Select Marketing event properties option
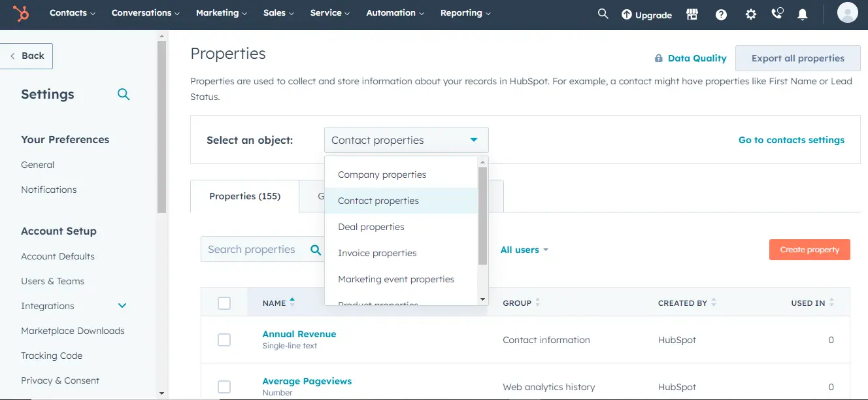868x400 pixels. [x=401, y=279]
